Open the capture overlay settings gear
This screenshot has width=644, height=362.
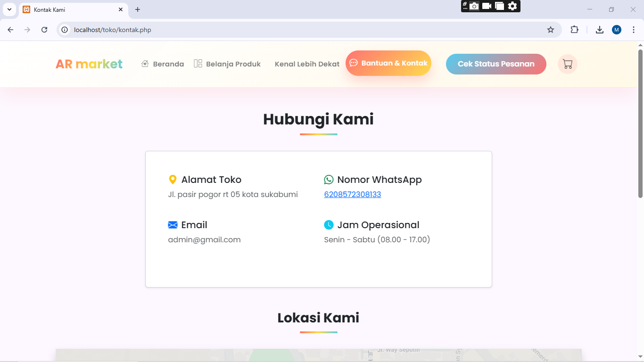[x=512, y=6]
